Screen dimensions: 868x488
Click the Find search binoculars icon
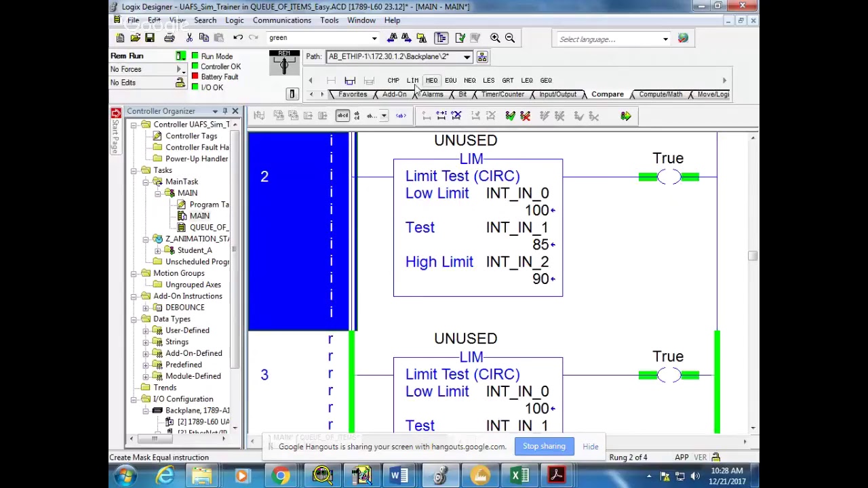point(393,39)
